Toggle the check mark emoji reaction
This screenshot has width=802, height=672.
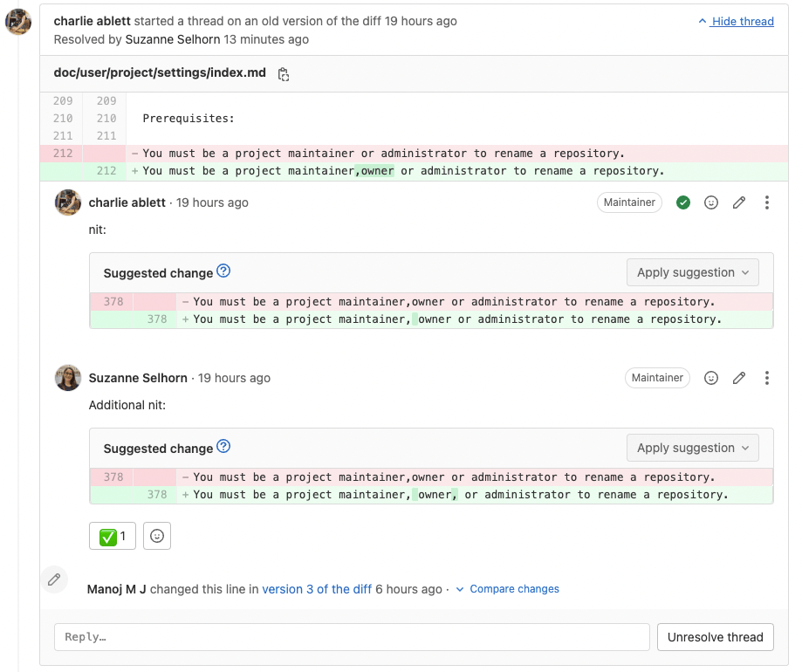(113, 537)
